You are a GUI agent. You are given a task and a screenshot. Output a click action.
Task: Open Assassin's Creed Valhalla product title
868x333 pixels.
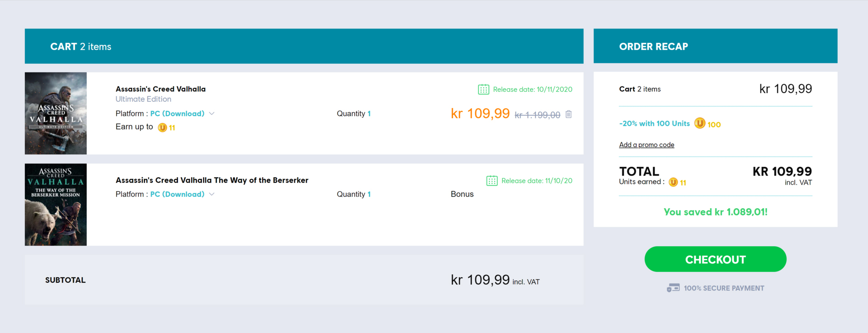tap(160, 89)
